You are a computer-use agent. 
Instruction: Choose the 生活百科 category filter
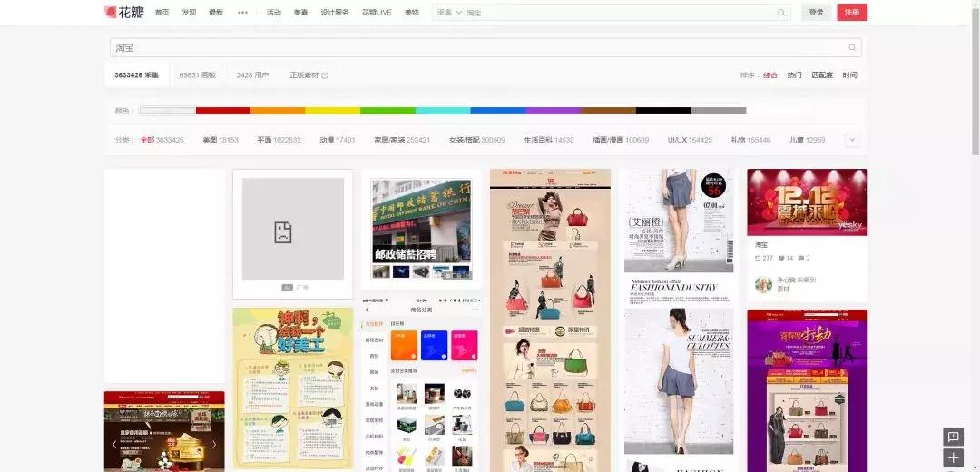549,140
